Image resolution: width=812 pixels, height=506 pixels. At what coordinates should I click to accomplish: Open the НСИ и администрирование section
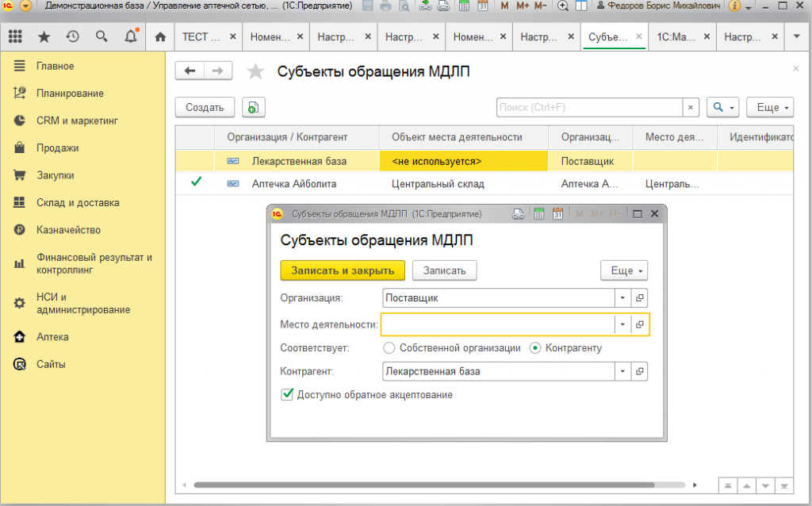(x=82, y=303)
